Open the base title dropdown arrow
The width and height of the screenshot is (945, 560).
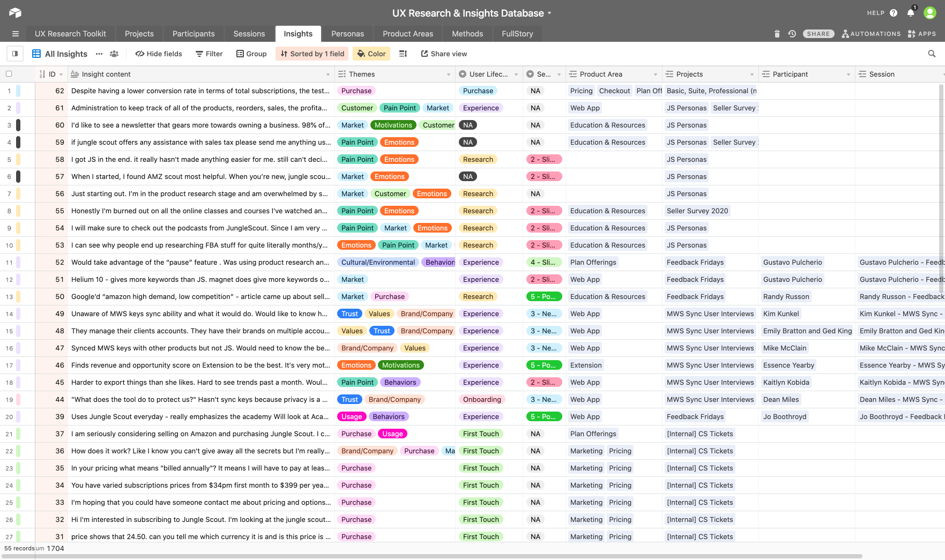click(549, 13)
